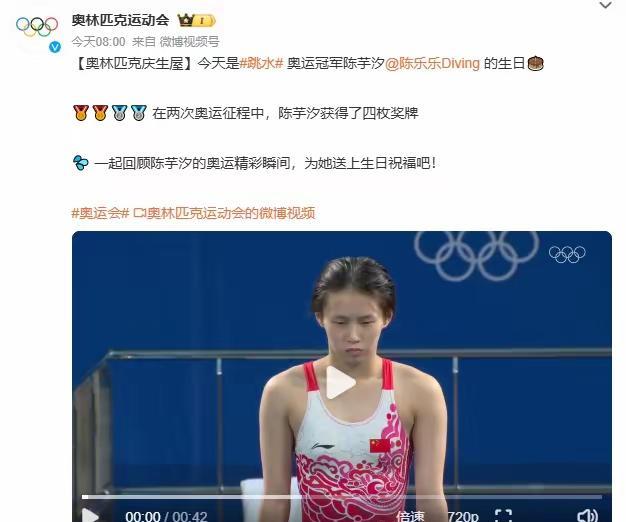Seek along the video progress bar
The height and width of the screenshot is (522, 626).
(342, 497)
